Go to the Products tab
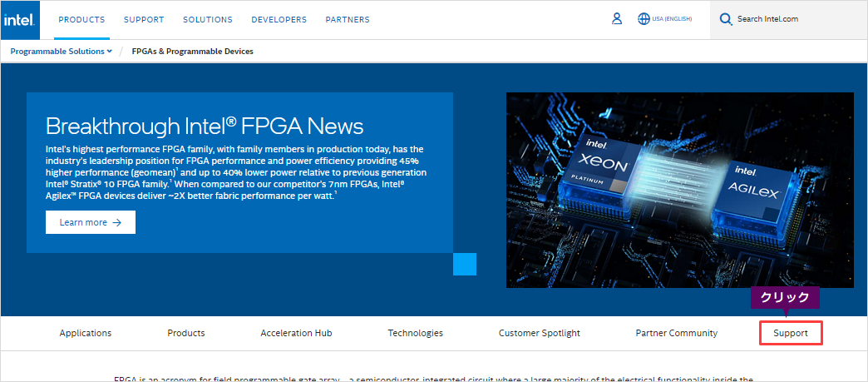Screen dimensions: 868x382 (x=186, y=333)
